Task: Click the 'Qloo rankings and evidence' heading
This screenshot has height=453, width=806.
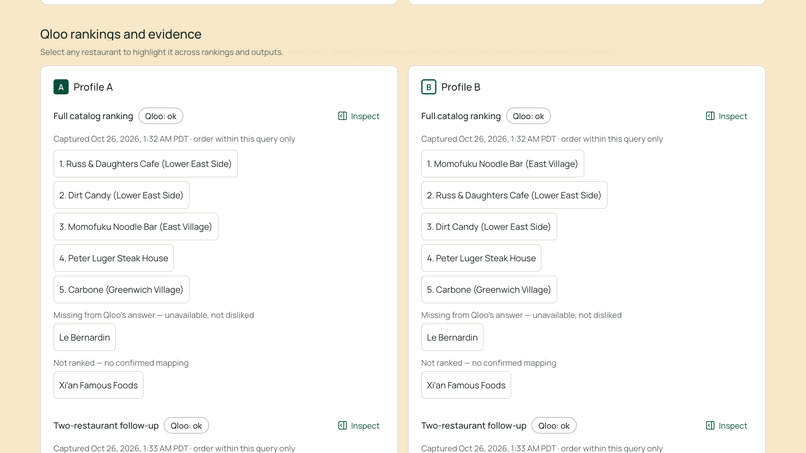Action: point(121,34)
